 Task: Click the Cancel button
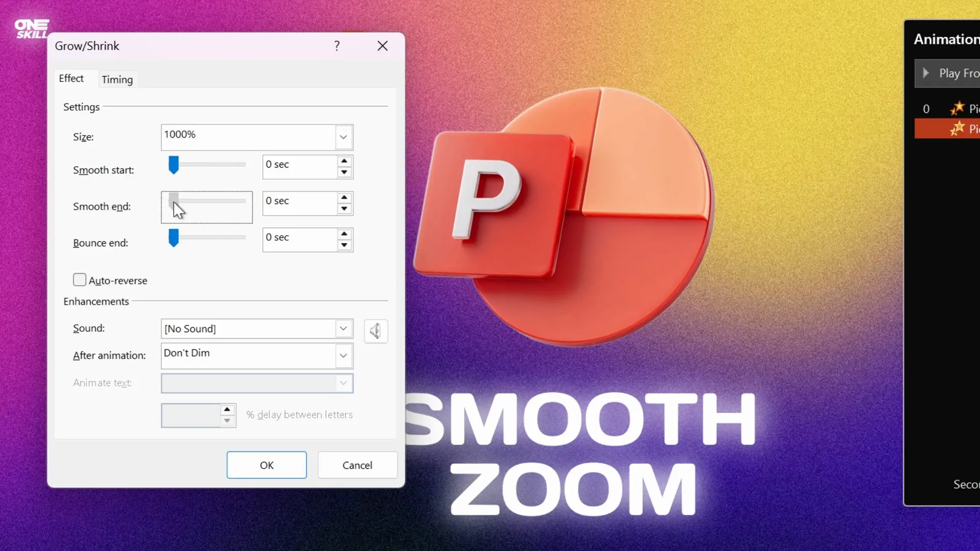(357, 465)
